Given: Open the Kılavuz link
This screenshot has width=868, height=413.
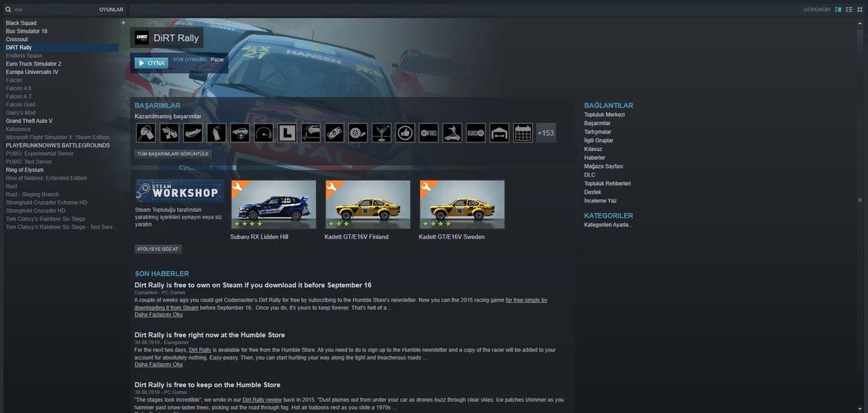Looking at the screenshot, I should (593, 149).
